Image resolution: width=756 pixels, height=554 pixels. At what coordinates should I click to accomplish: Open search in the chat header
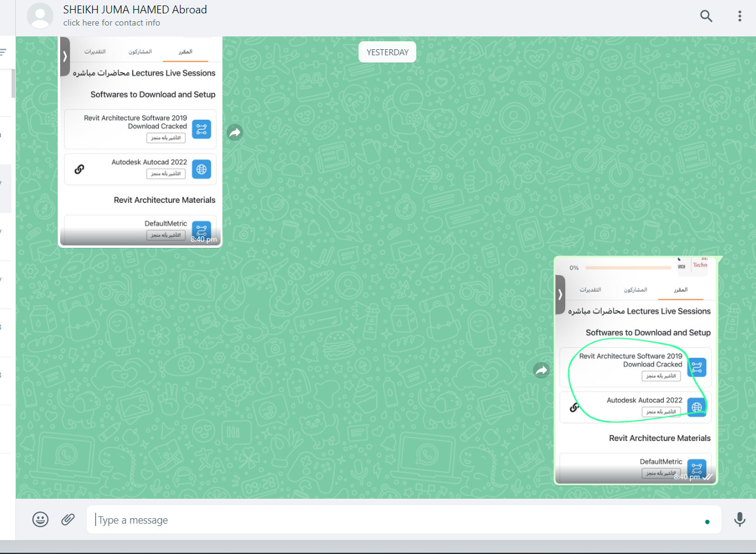coord(706,16)
